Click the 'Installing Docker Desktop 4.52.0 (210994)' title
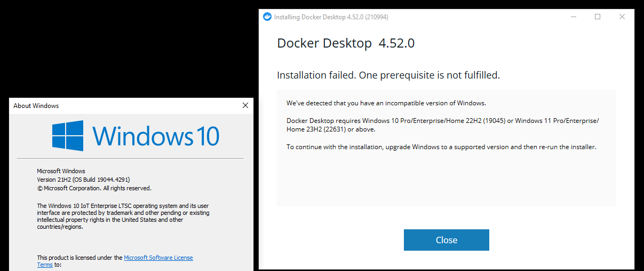Screen dimensions: 644x271 pos(331,17)
